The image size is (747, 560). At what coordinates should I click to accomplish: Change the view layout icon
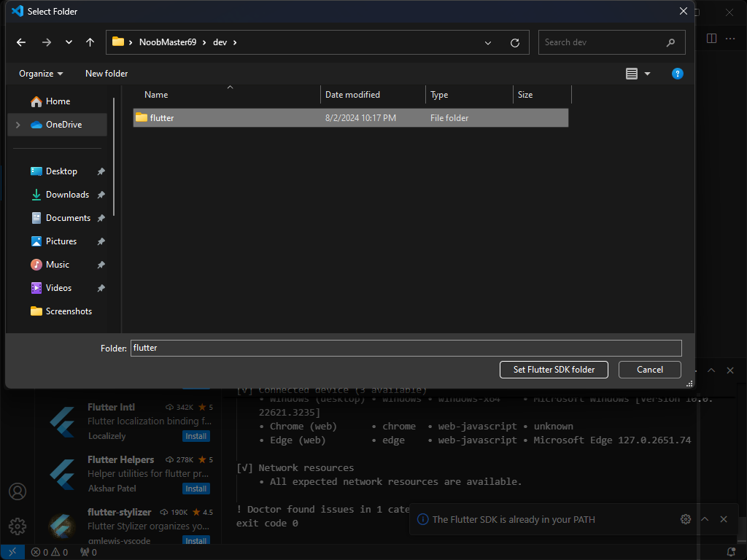click(632, 74)
